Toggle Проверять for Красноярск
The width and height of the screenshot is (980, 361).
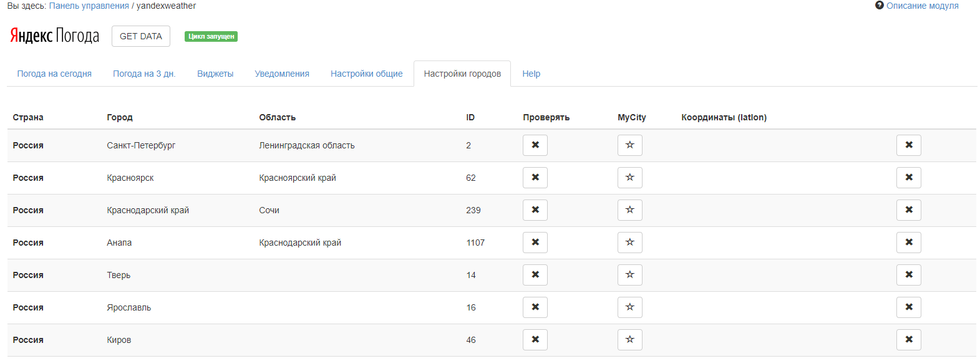tap(535, 178)
